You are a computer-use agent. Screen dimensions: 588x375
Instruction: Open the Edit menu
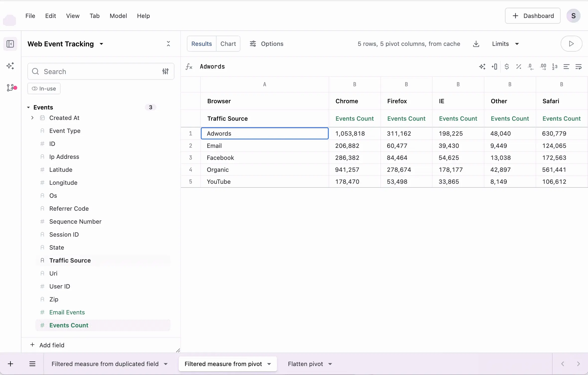[51, 16]
